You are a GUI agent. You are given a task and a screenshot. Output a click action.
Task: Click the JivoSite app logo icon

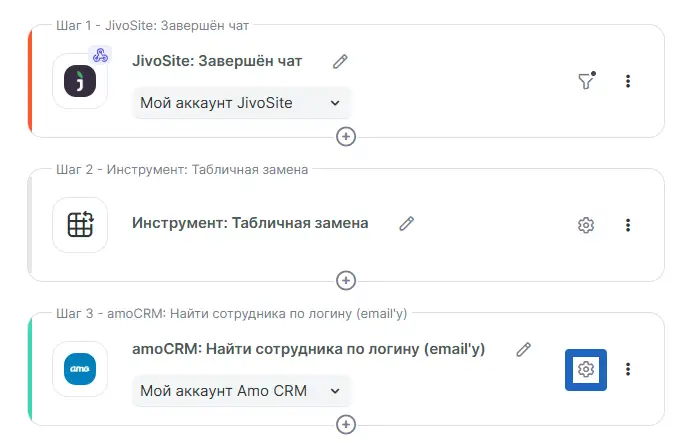(80, 81)
